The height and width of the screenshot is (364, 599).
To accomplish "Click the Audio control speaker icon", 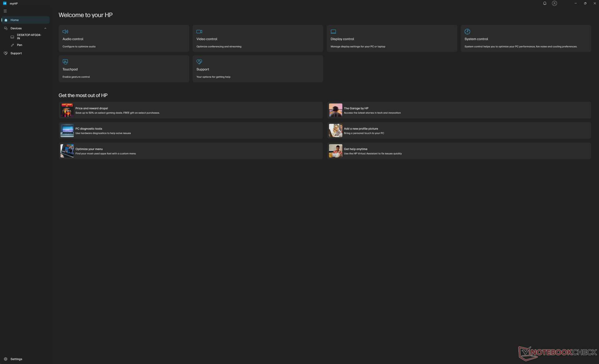I will 65,31.
